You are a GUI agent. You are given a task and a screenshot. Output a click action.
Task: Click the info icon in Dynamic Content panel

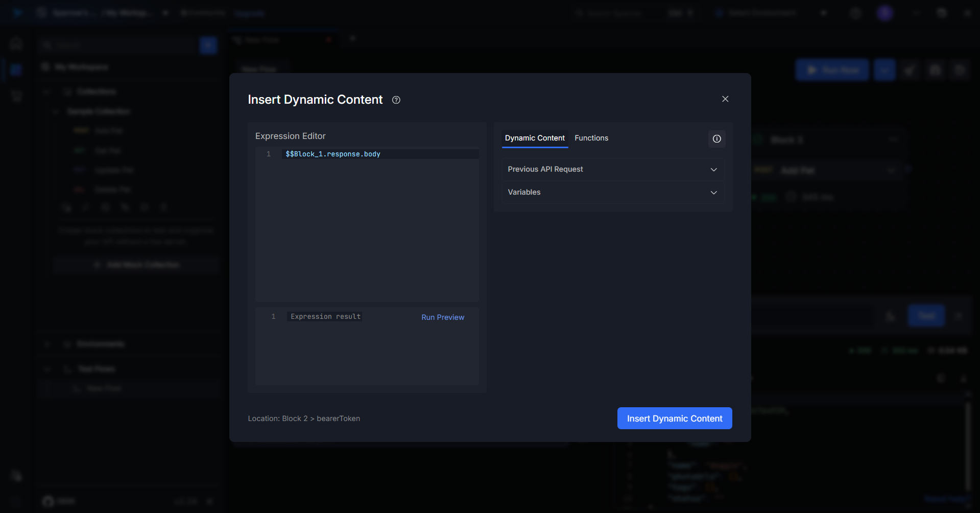pos(716,139)
